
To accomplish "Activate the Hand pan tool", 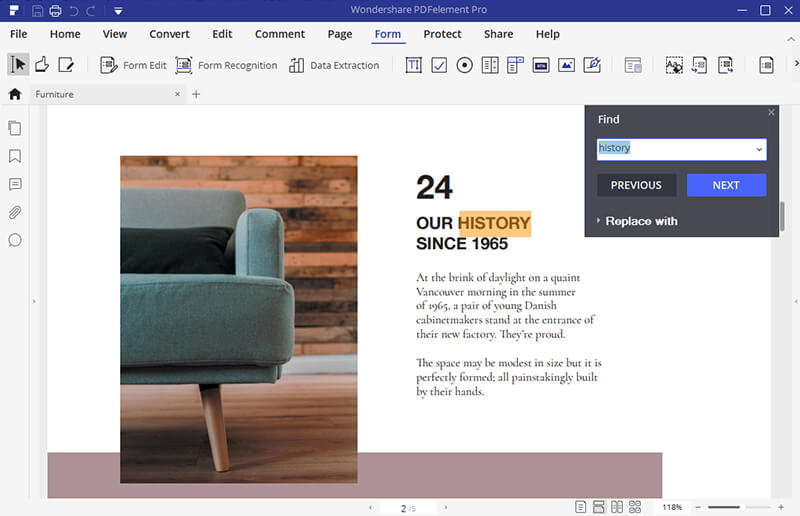I will click(x=42, y=65).
